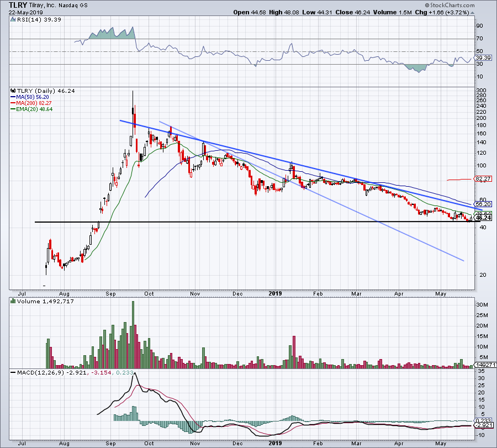Click the 'Chg +1.66 (+3.72%)' value
Screen dimensions: 497x448
(x=442, y=12)
